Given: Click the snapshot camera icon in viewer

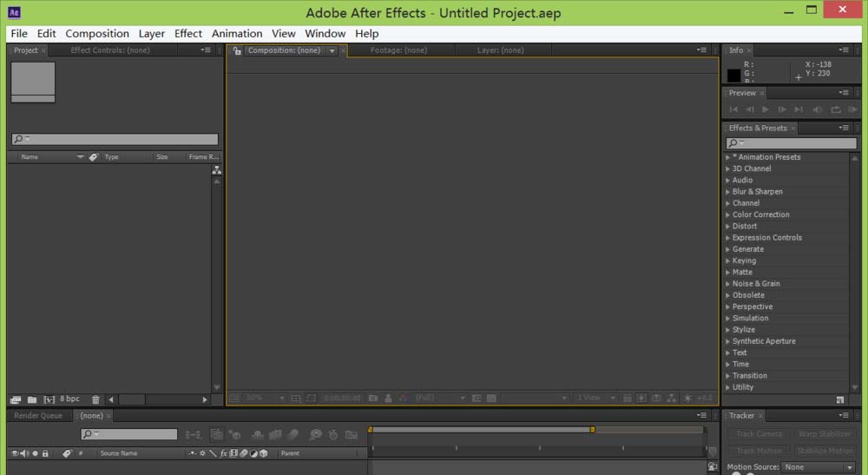Looking at the screenshot, I should [x=373, y=398].
